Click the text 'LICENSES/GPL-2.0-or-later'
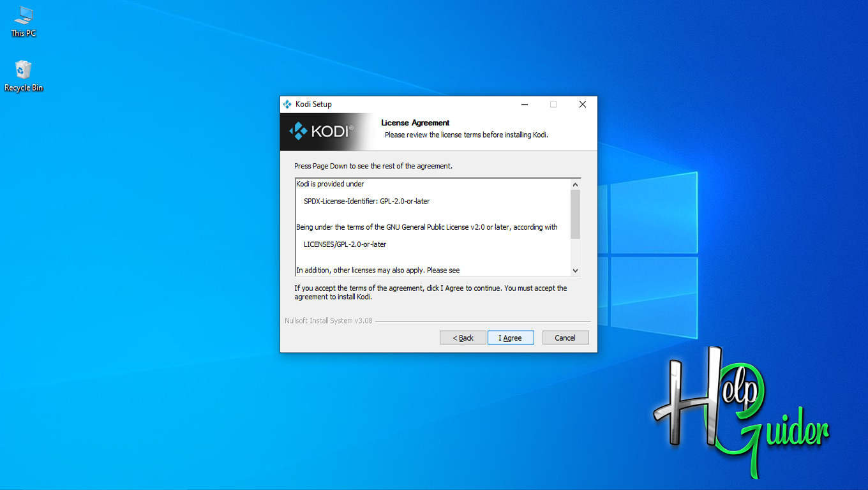 click(345, 244)
